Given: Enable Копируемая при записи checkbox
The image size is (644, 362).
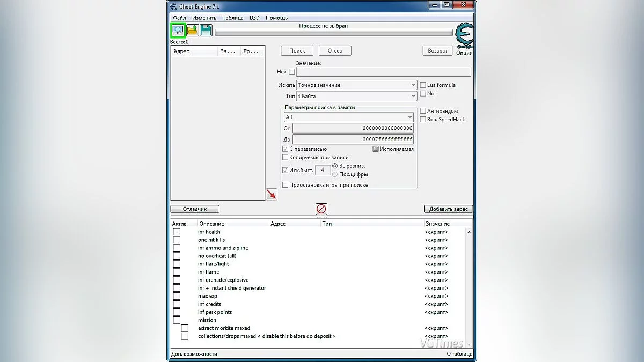Looking at the screenshot, I should coord(285,158).
